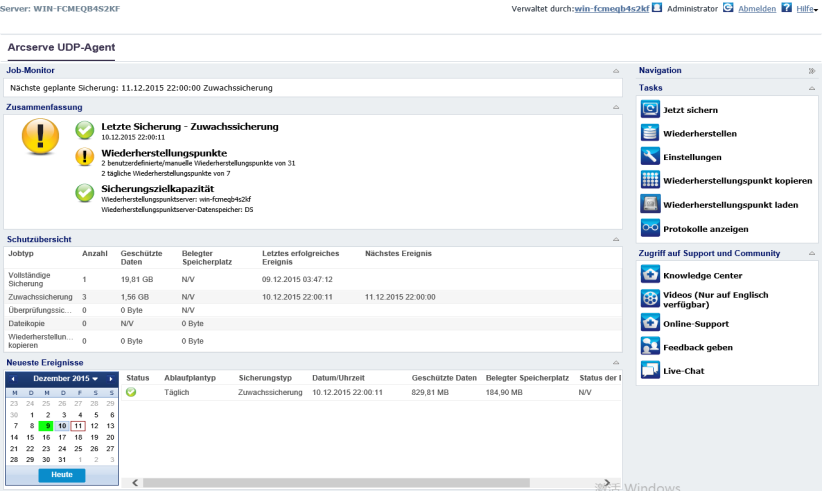The image size is (822, 491).
Task: Click the Knowledge Center icon
Action: (650, 275)
